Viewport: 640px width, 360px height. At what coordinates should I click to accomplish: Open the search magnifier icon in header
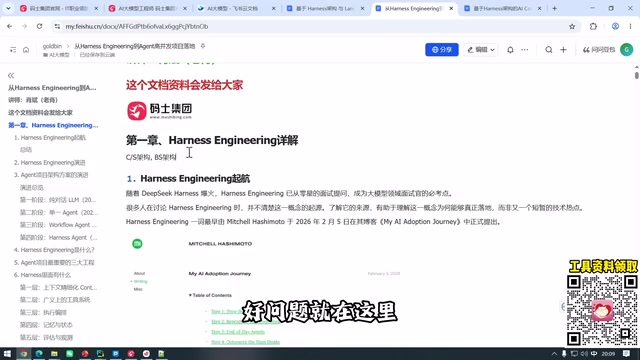(x=549, y=50)
